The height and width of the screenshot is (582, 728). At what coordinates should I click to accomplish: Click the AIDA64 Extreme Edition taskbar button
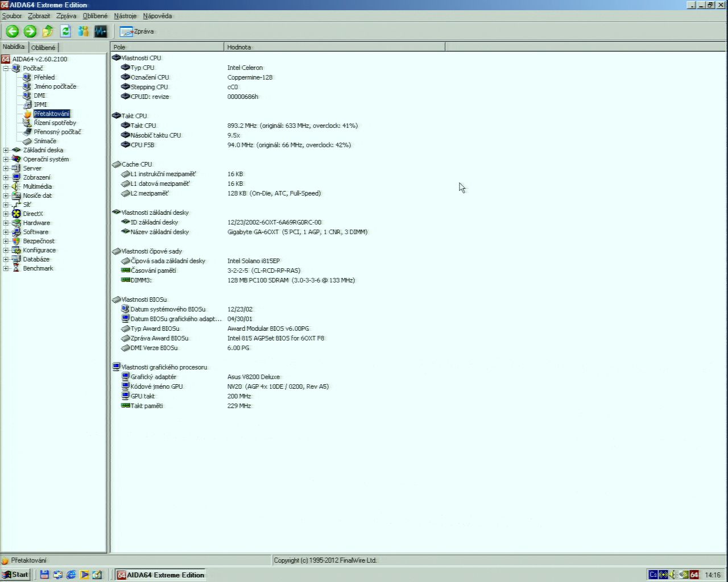(x=160, y=575)
